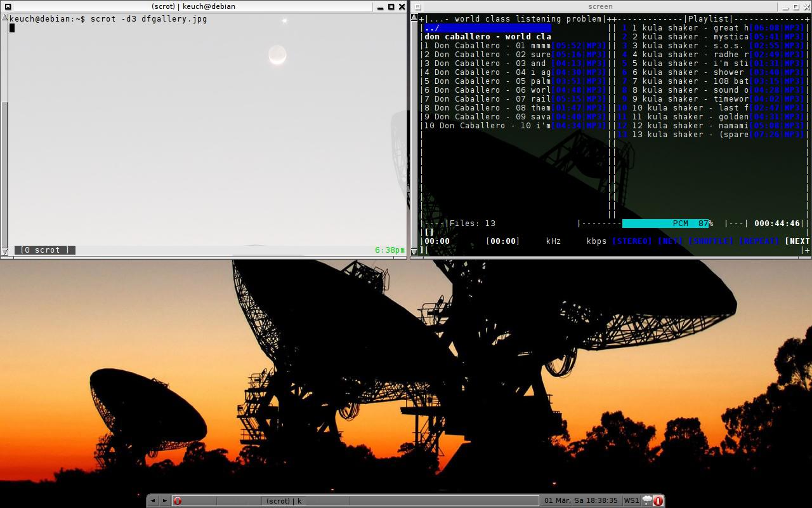Viewport: 812px width, 508px height.
Task: Click the Opera icon in taskbar window list
Action: point(178,500)
